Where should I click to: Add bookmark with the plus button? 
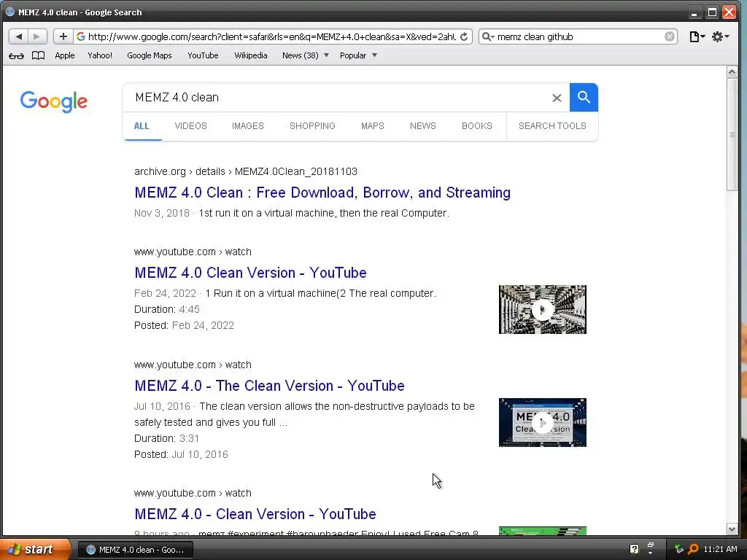click(x=63, y=36)
